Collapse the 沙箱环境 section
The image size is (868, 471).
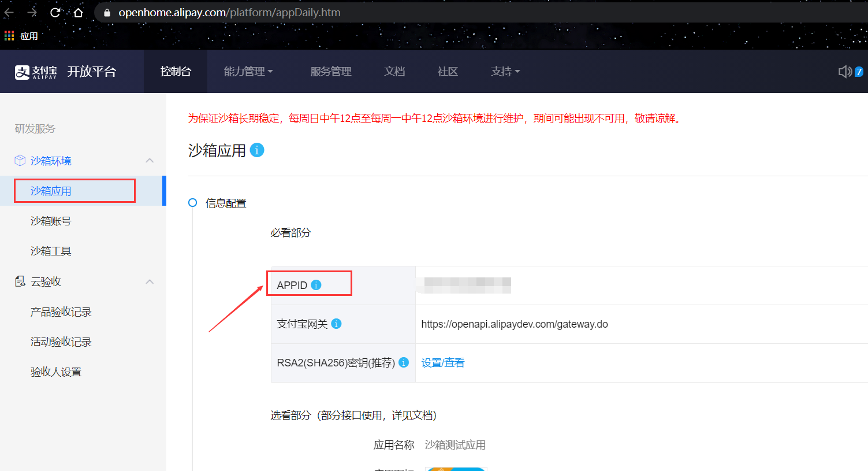click(x=150, y=160)
